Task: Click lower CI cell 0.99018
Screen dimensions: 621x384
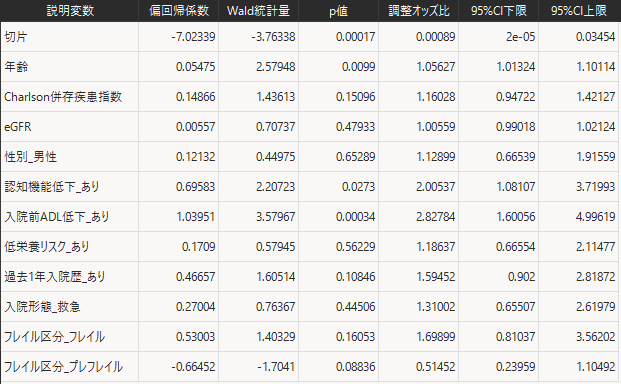Action: coord(499,127)
